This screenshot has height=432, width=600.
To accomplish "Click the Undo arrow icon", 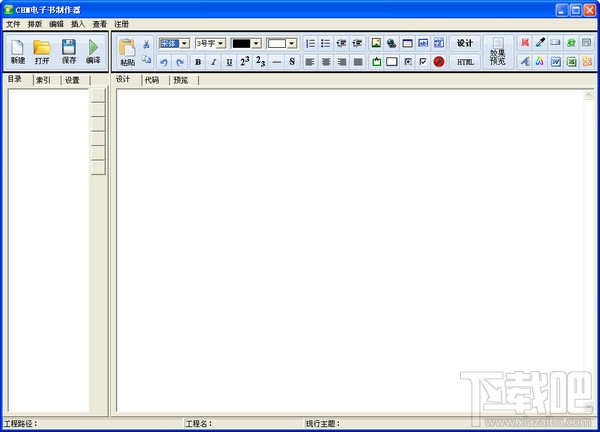I will point(164,62).
